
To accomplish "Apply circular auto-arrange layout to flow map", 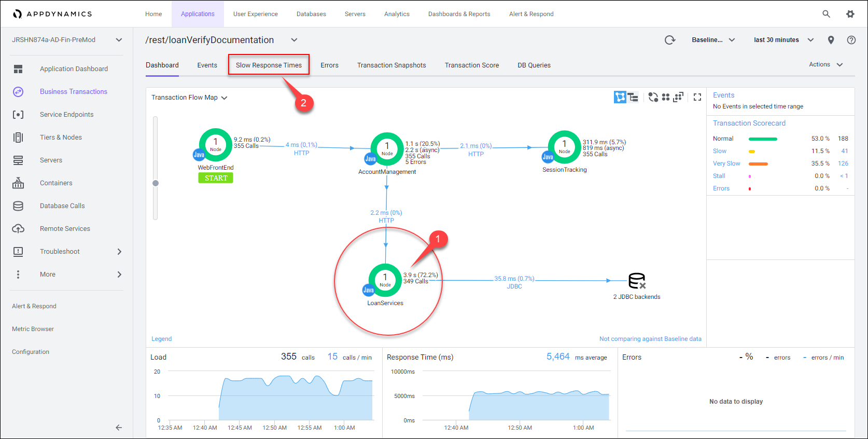I will click(653, 97).
